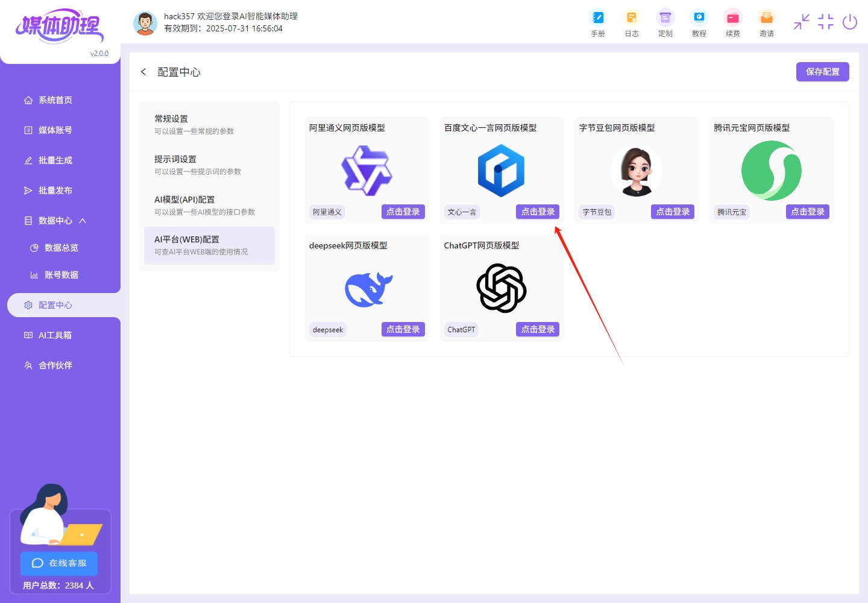The height and width of the screenshot is (603, 868).
Task: Open the 批量发布 menu item
Action: 55,190
